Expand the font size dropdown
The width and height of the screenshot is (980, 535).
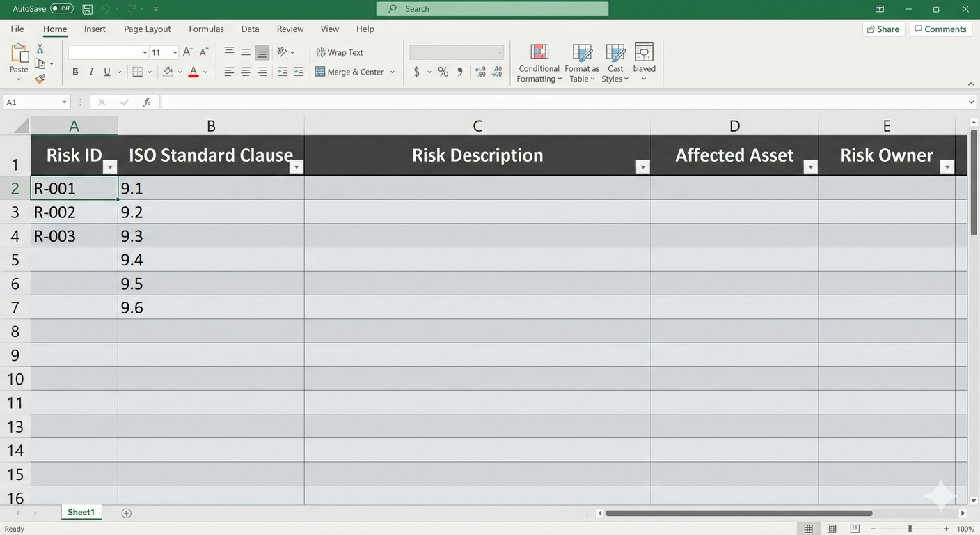(x=175, y=52)
